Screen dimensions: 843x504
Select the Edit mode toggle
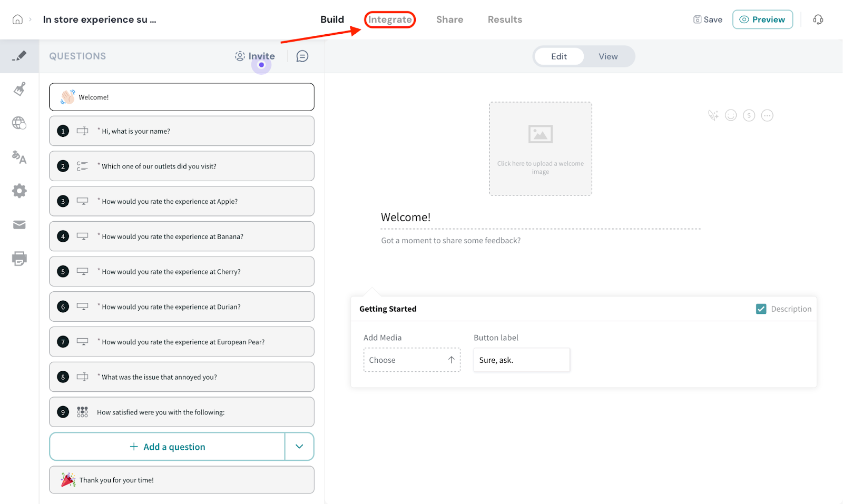(558, 56)
